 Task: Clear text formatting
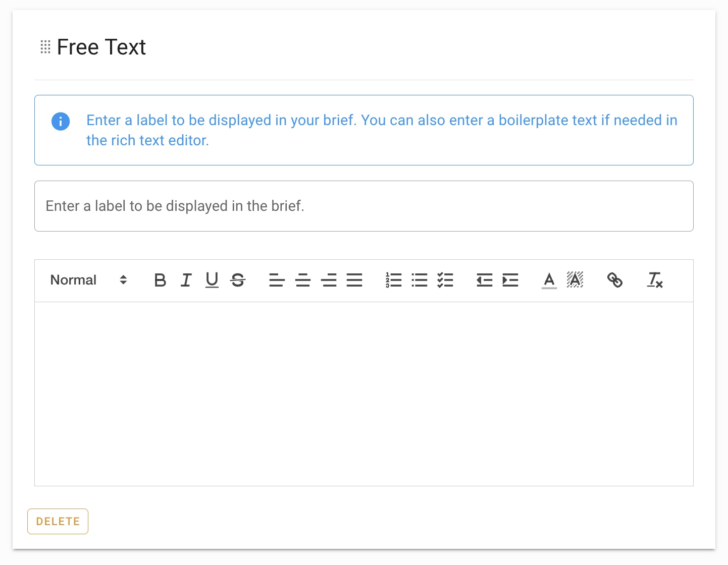point(655,280)
